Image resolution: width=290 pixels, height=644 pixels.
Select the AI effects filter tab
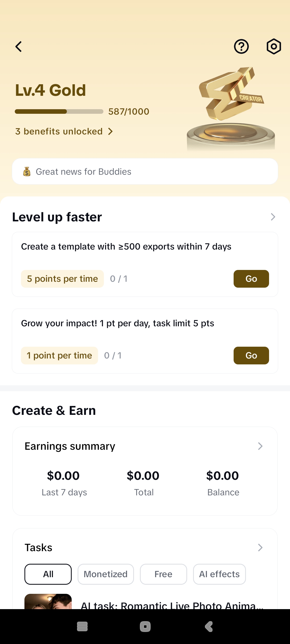(219, 574)
